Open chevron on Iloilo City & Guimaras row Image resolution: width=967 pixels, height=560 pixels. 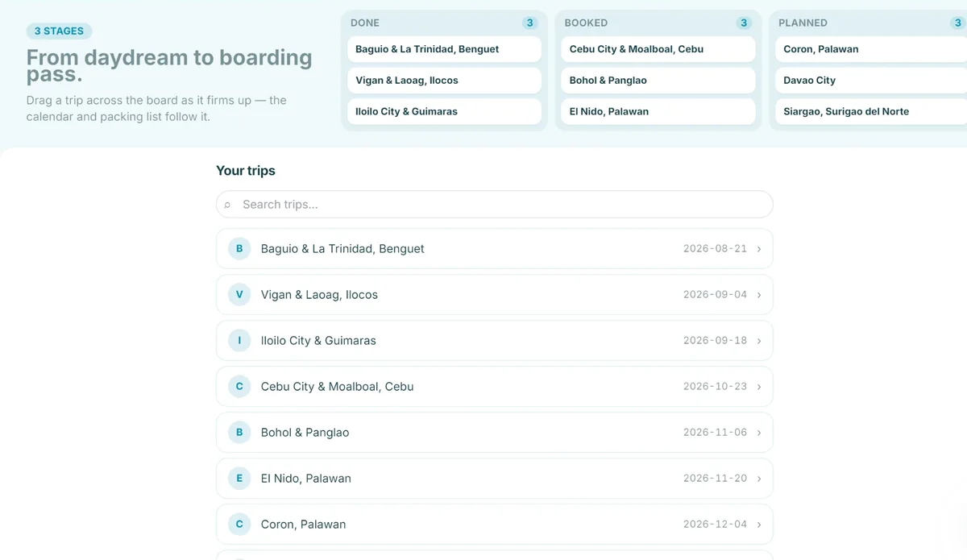coord(759,341)
